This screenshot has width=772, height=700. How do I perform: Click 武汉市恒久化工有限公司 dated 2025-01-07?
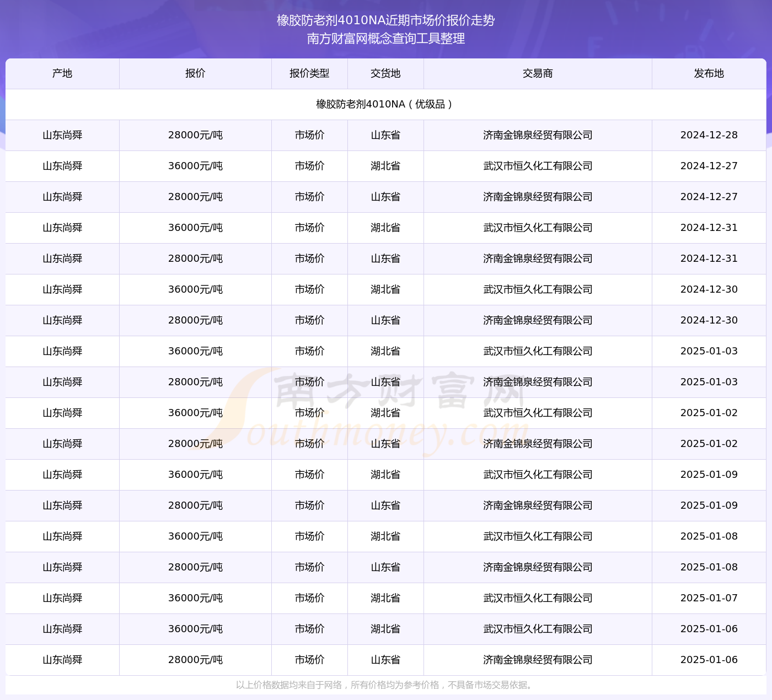coord(538,598)
